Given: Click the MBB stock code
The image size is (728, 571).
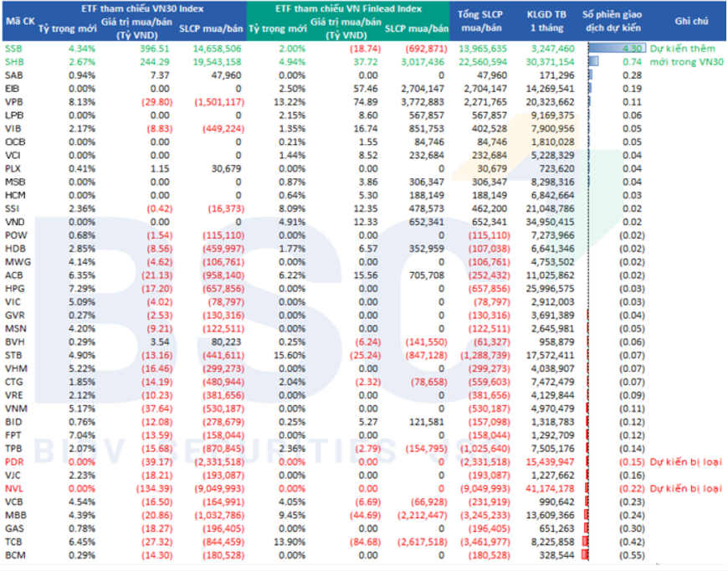Looking at the screenshot, I should (15, 516).
